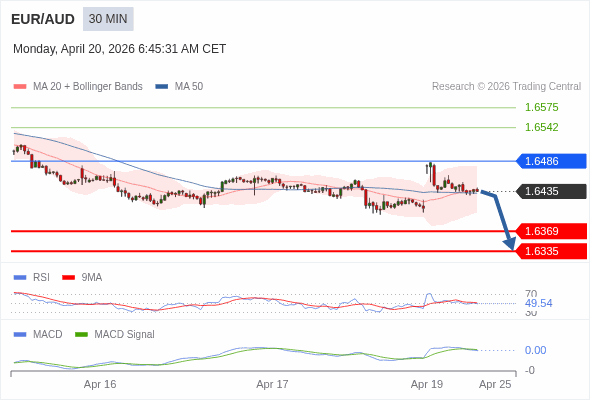Click the 30 MIN timeframe badge
This screenshot has height=400, width=590.
click(108, 19)
